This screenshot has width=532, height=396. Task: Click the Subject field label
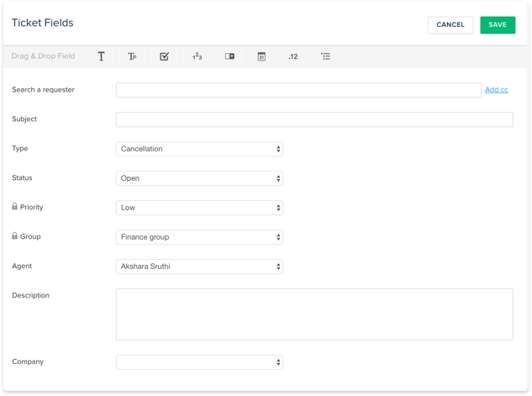(x=24, y=119)
